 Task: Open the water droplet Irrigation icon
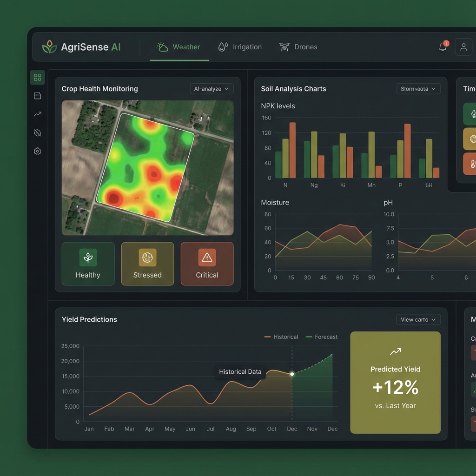pos(222,46)
